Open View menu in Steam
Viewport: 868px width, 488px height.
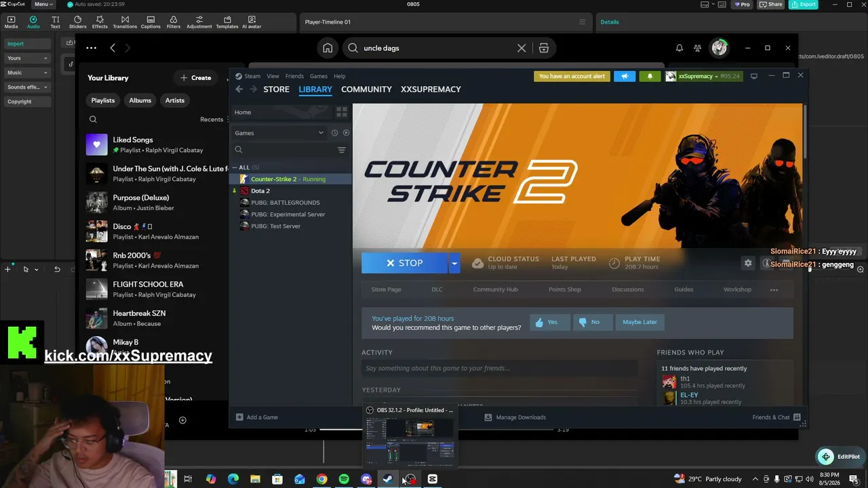[273, 76]
